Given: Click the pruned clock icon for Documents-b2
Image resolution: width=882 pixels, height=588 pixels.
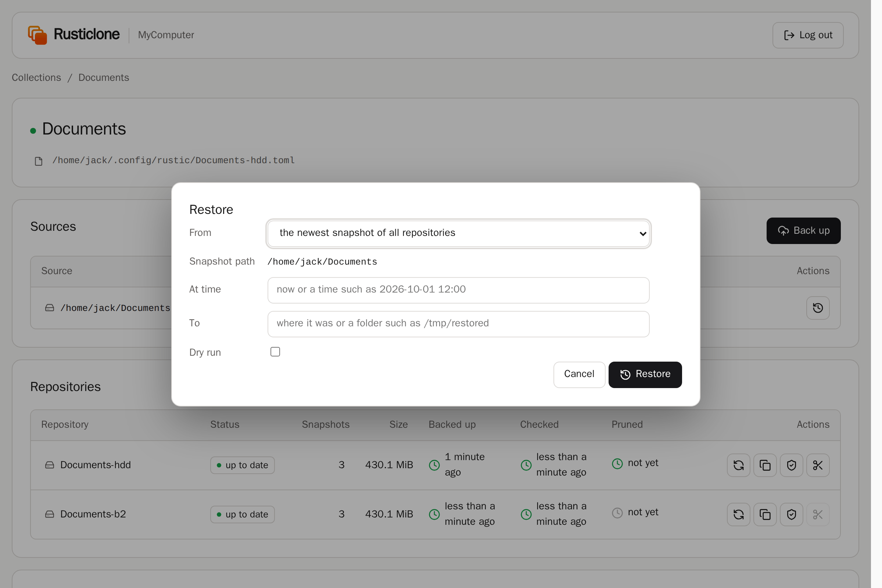Looking at the screenshot, I should click(617, 513).
